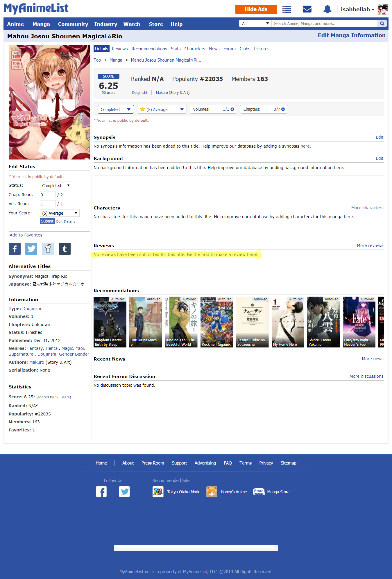Click the Chap. Read input field
The image size is (392, 579).
click(48, 195)
